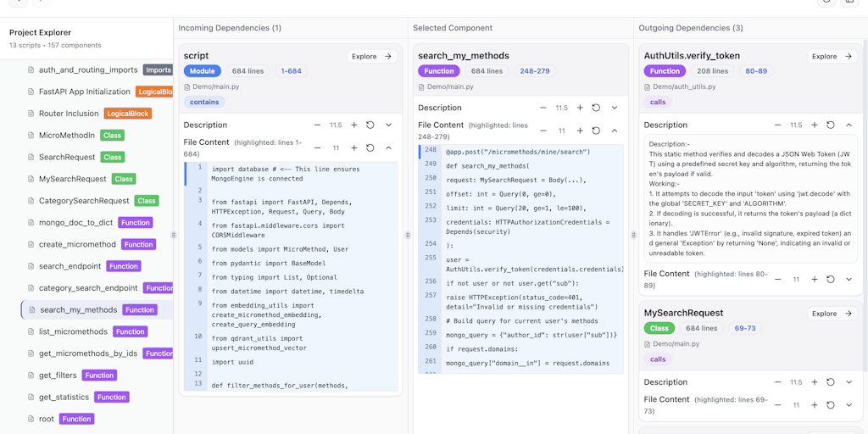Reset font size in script Description row
This screenshot has height=434, width=868.
370,125
